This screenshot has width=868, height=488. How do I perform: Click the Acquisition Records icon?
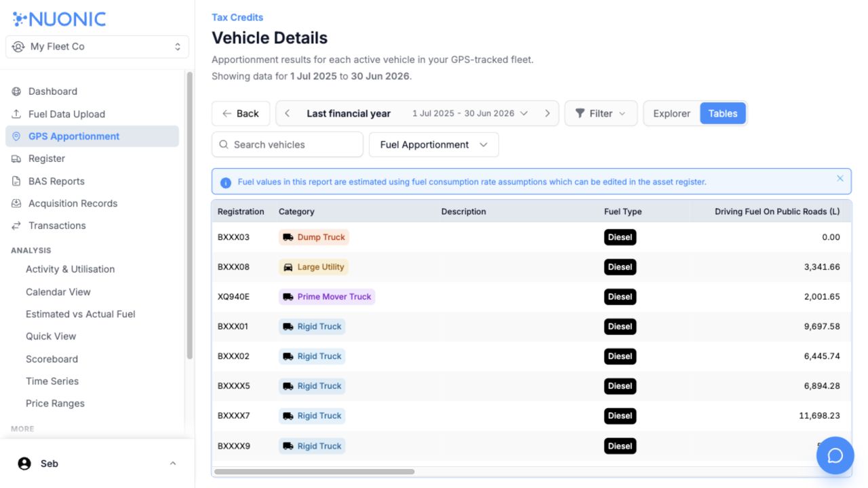coord(17,203)
